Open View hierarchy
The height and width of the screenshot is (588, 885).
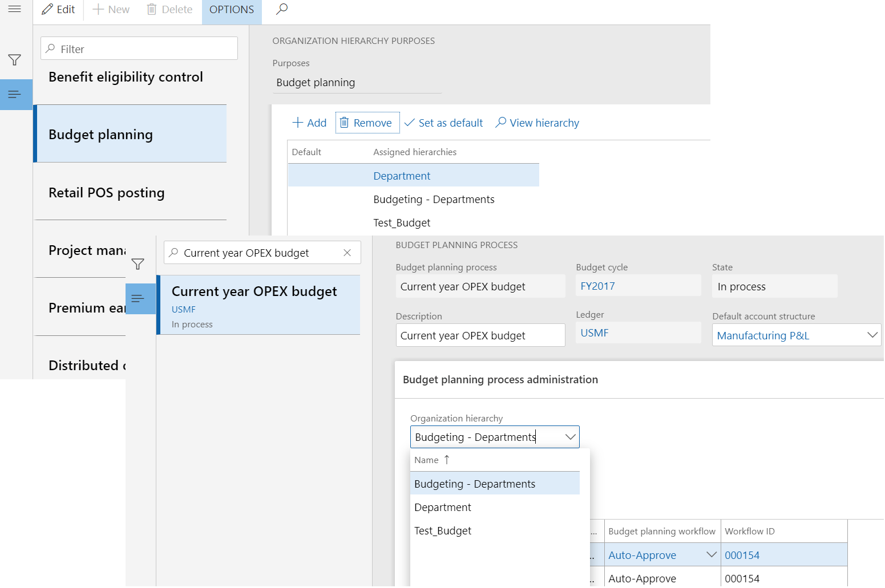pos(538,123)
